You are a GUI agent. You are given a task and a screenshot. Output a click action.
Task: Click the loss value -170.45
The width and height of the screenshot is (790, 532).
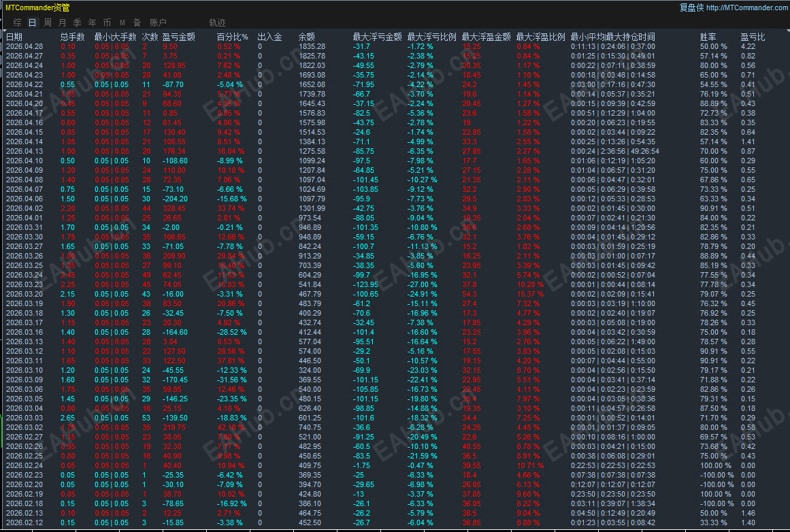[175, 380]
